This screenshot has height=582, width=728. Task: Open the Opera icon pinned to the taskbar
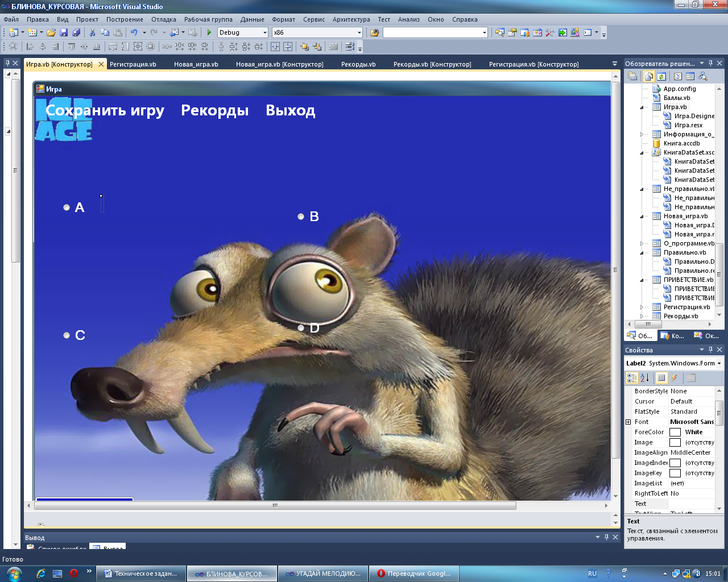74,573
